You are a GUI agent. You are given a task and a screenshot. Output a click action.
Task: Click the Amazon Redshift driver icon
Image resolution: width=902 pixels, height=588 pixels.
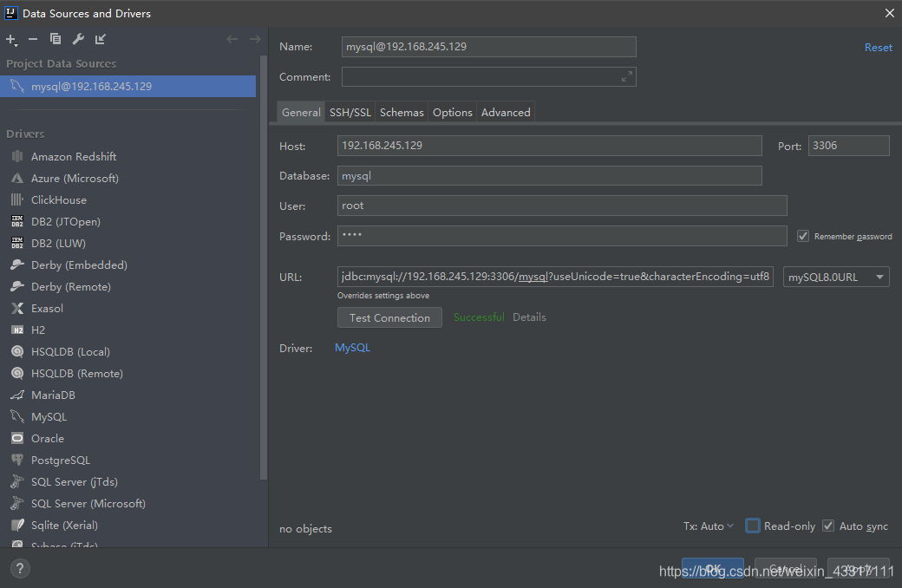[17, 156]
